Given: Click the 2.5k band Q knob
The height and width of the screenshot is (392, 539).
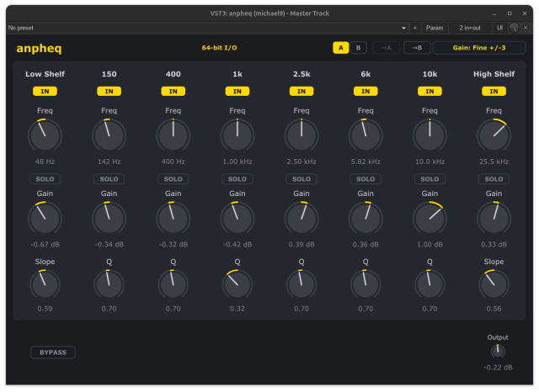Looking at the screenshot, I should 302,284.
